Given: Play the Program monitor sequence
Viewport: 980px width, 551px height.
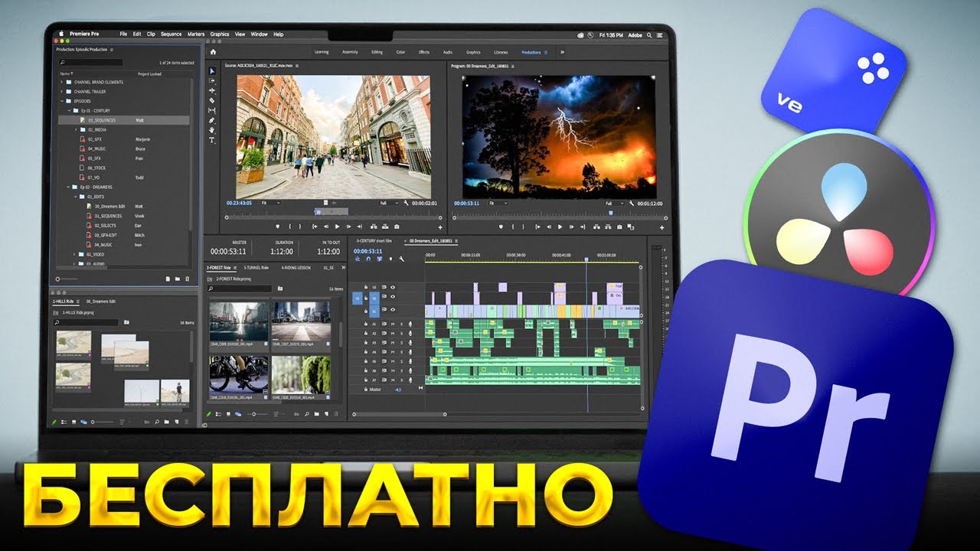Looking at the screenshot, I should pyautogui.click(x=560, y=227).
